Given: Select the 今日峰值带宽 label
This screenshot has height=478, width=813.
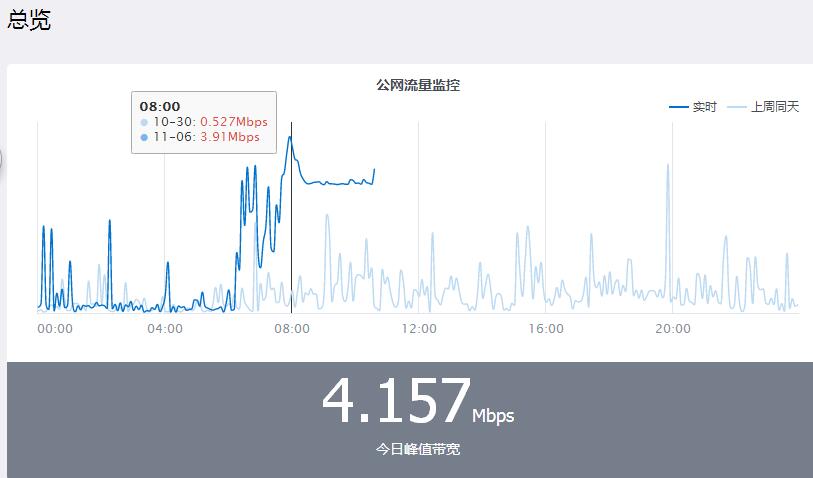Looking at the screenshot, I should (x=418, y=450).
